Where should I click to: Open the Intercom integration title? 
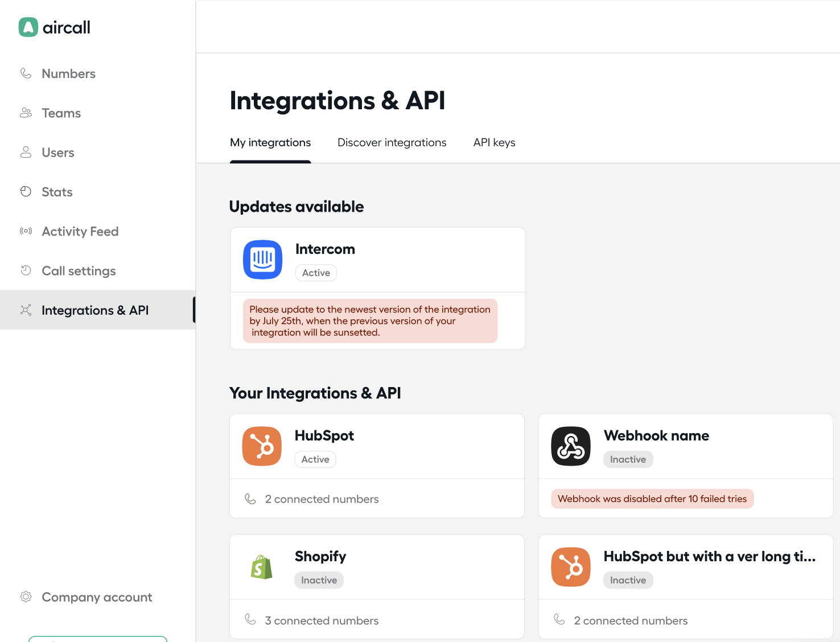point(325,249)
